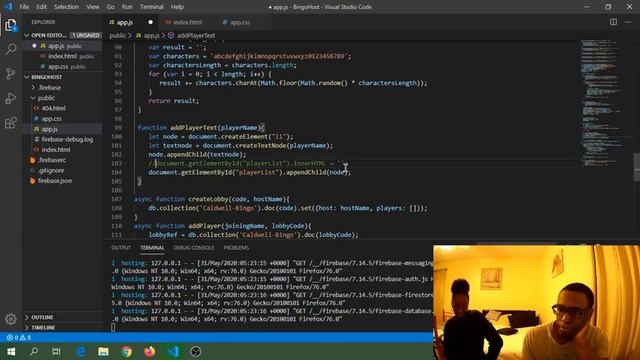Image resolution: width=640 pixels, height=360 pixels.
Task: Open firebase-debug.log file
Action: (x=67, y=139)
